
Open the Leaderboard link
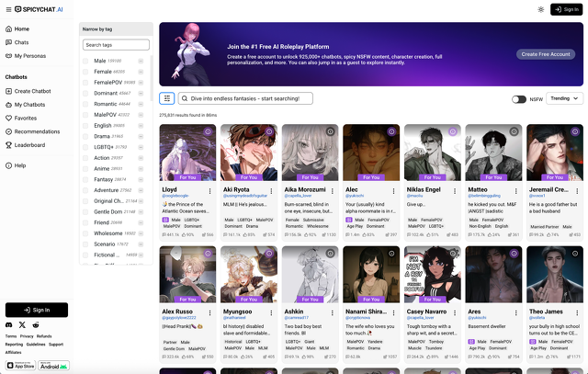29,145
